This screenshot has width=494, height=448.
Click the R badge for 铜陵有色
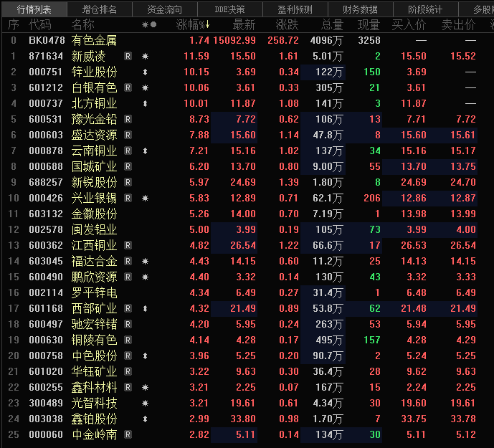pyautogui.click(x=128, y=340)
